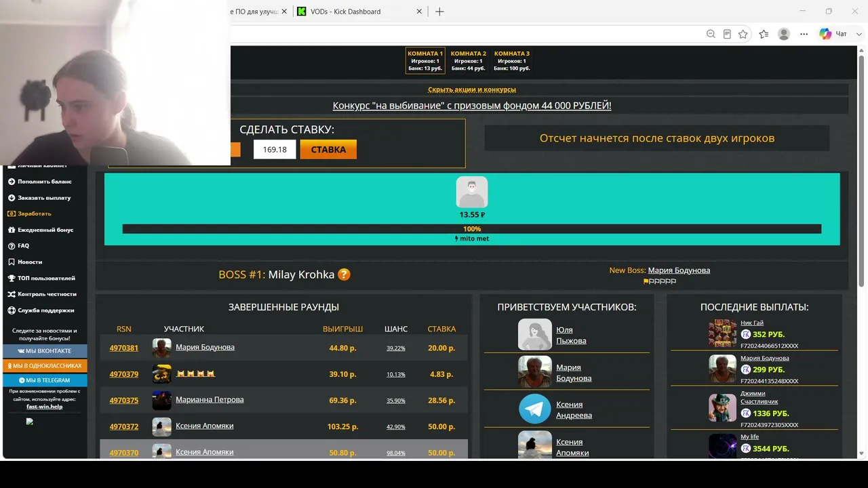Open Пополнить баланс in the sidebar
This screenshot has width=868, height=488.
[45, 182]
